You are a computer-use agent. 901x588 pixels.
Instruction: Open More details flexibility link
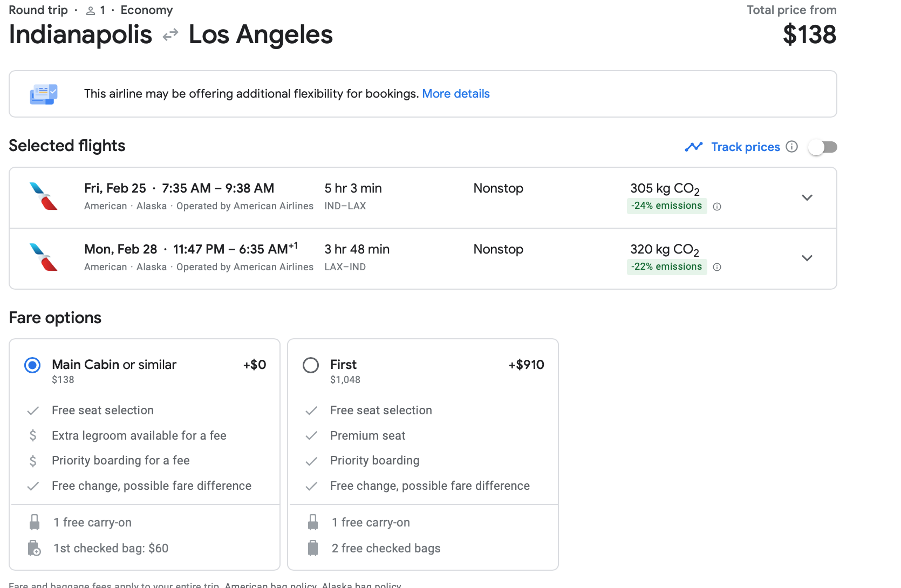[455, 94]
